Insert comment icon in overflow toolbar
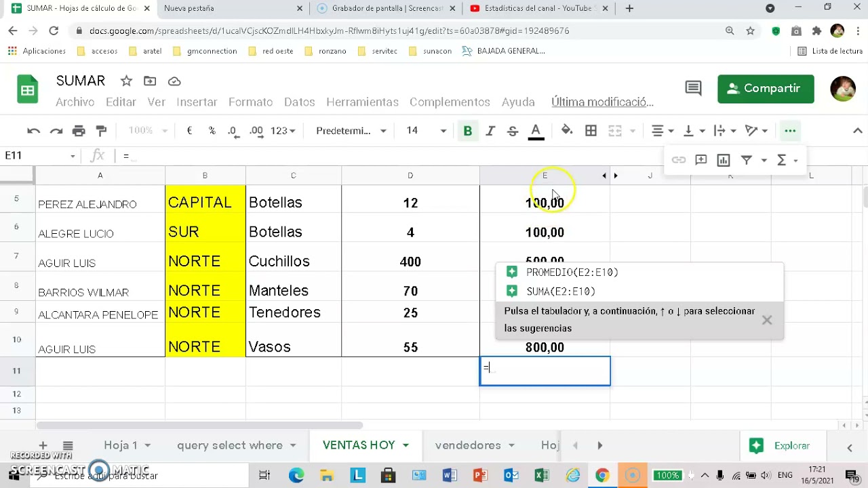The width and height of the screenshot is (868, 488). (701, 161)
